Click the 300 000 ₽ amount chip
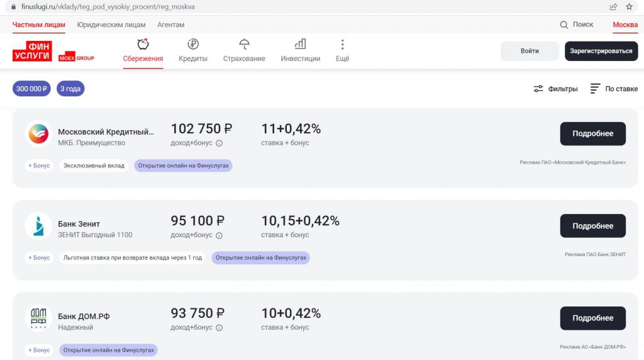This screenshot has height=360, width=644. point(31,89)
